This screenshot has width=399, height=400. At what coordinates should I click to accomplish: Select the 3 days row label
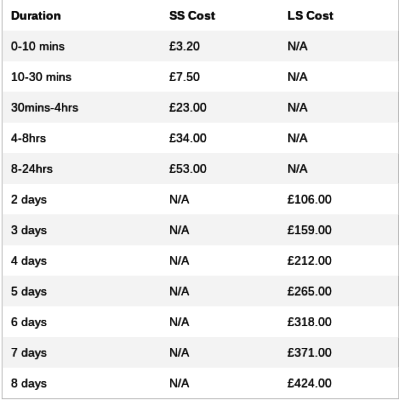(x=29, y=230)
